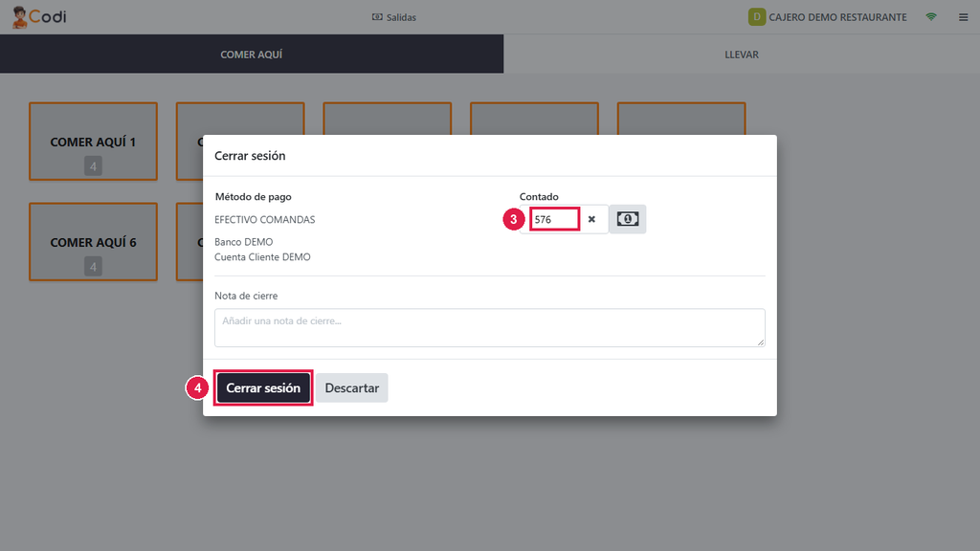The image size is (980, 551).
Task: Select table COMER AQUÍ 6
Action: (x=93, y=242)
